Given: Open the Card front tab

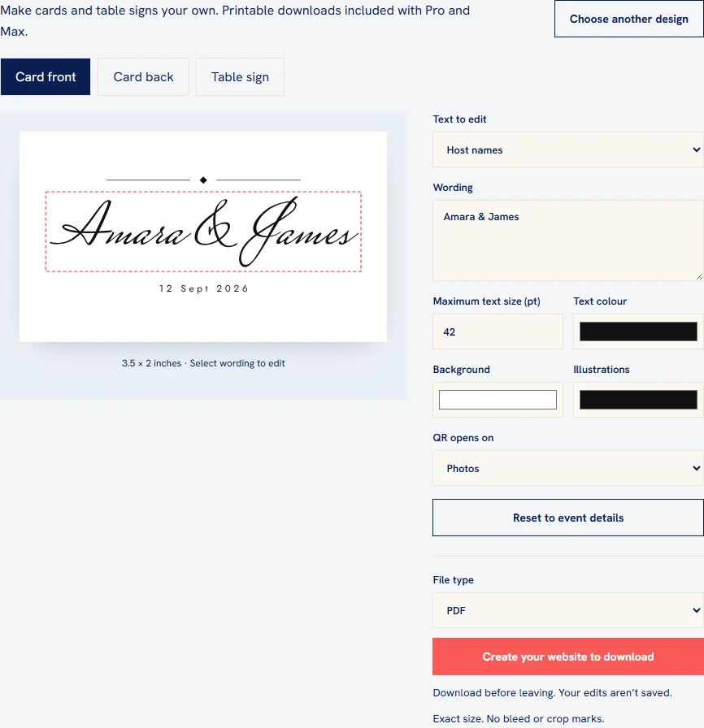Looking at the screenshot, I should [x=46, y=77].
